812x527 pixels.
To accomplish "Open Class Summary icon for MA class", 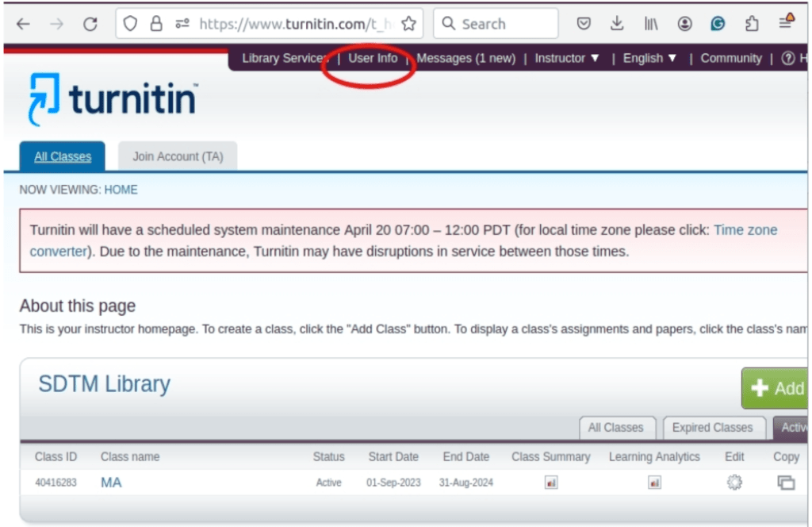I will [551, 483].
